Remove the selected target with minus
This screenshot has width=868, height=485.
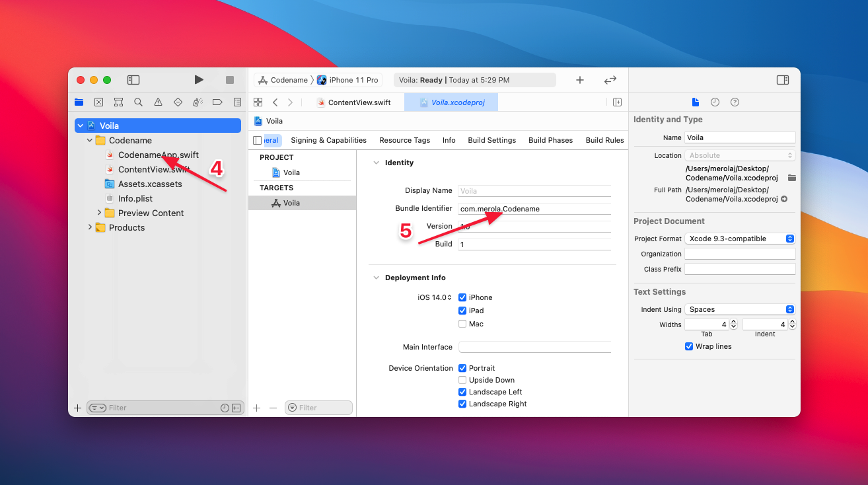coord(273,408)
